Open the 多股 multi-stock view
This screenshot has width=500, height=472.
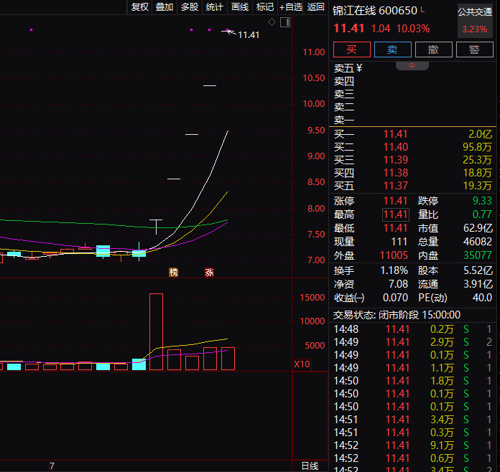coord(190,7)
